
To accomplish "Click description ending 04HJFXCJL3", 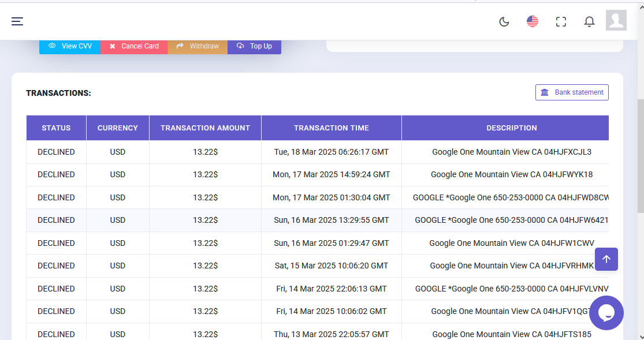I will 512,152.
